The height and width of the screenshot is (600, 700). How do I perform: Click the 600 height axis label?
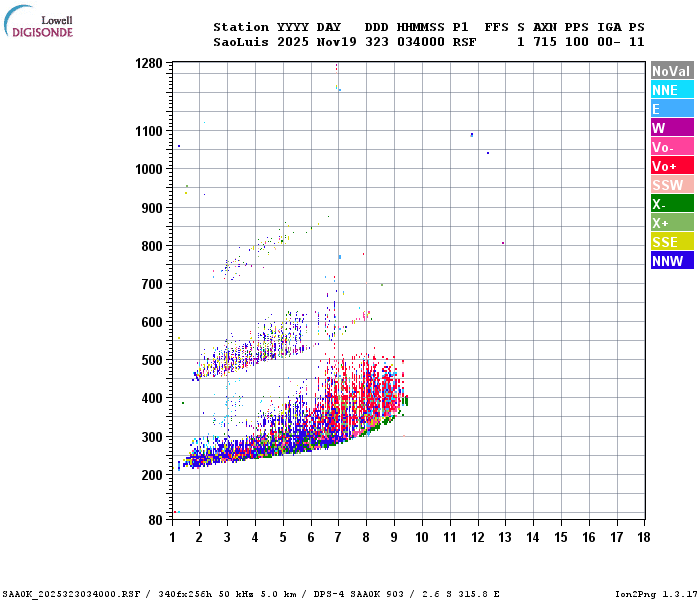(x=152, y=322)
